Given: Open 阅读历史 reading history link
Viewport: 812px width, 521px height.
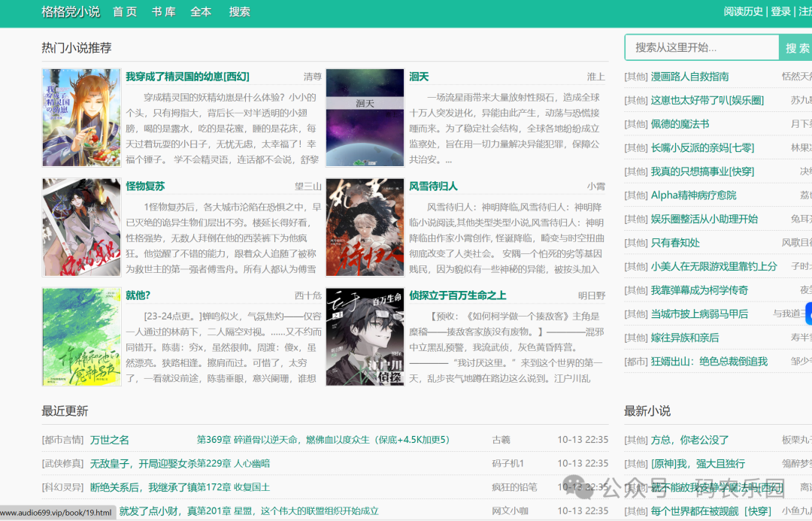Looking at the screenshot, I should coord(744,11).
